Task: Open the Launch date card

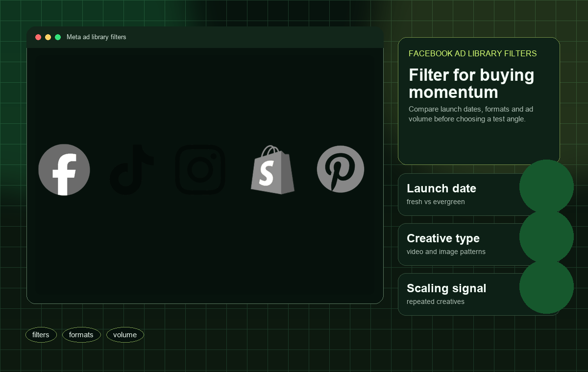Action: 479,194
